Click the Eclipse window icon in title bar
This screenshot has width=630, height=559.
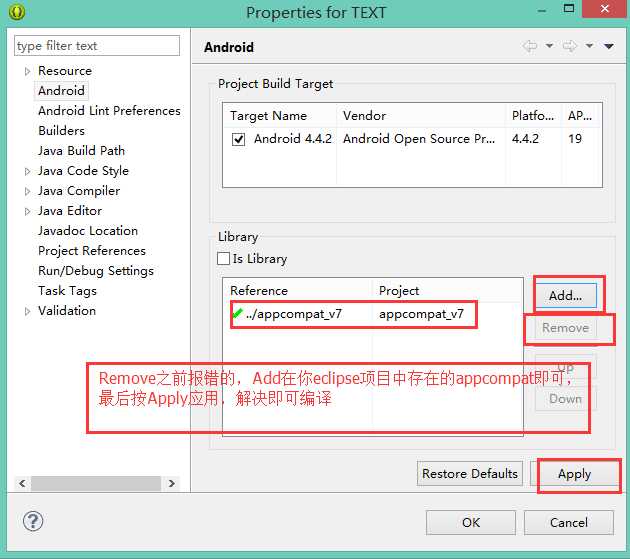[x=16, y=12]
